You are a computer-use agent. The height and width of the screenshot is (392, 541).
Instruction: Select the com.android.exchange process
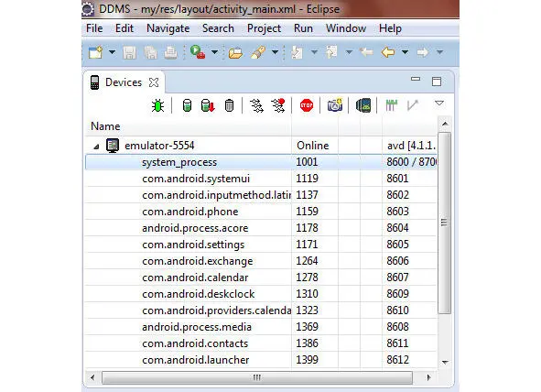[261, 261]
